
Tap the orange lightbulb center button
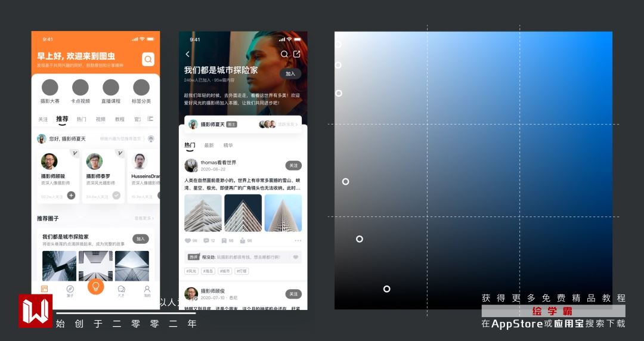(95, 286)
